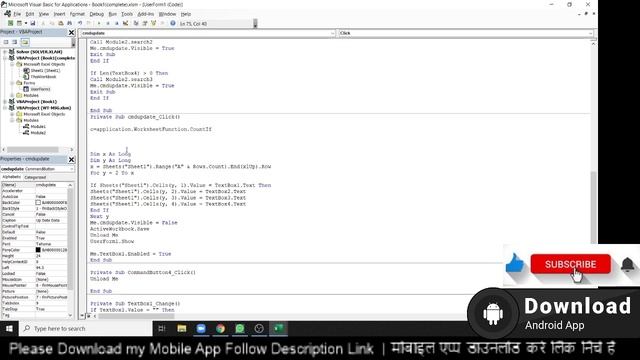The height and width of the screenshot is (360, 640).
Task: Toggle Folders in the Project panel
Action: coord(25,42)
